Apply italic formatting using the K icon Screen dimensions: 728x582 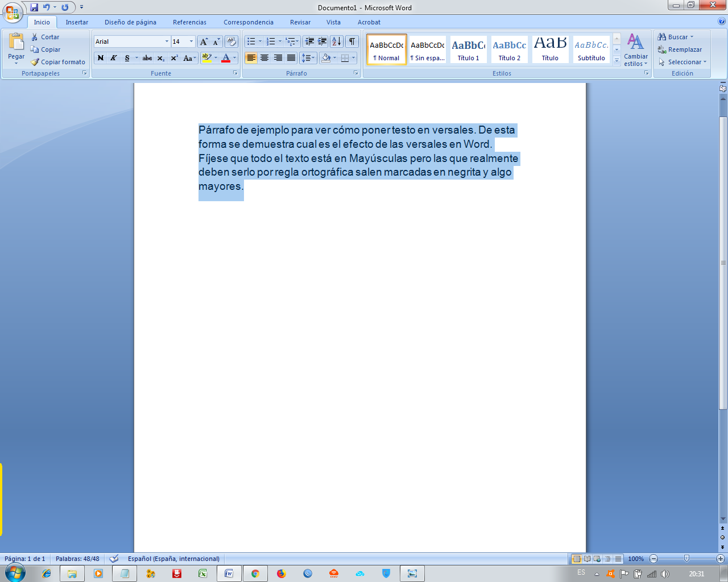tap(114, 58)
